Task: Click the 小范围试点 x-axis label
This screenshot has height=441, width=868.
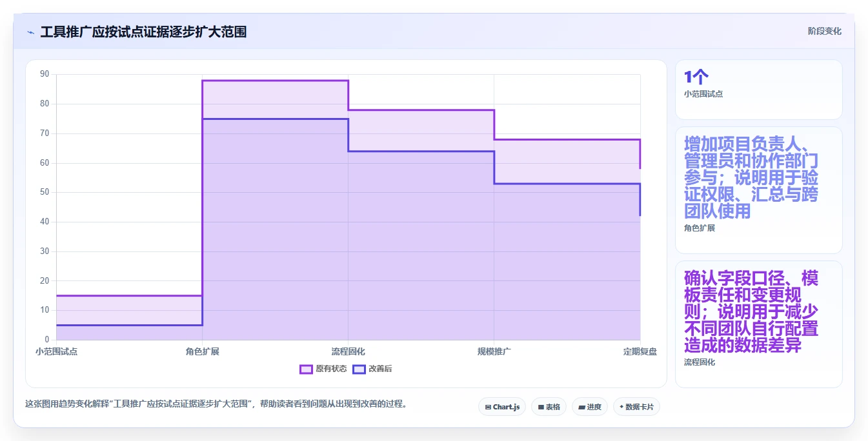Action: tap(56, 351)
